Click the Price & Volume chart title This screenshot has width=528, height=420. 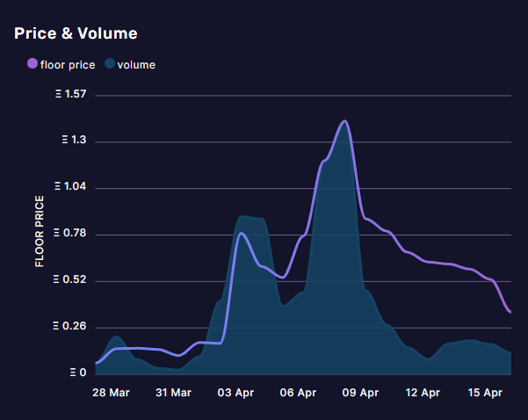76,33
